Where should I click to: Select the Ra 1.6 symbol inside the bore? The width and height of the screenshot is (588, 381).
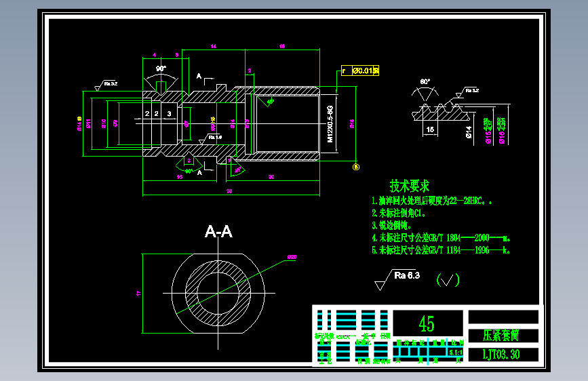[210, 139]
